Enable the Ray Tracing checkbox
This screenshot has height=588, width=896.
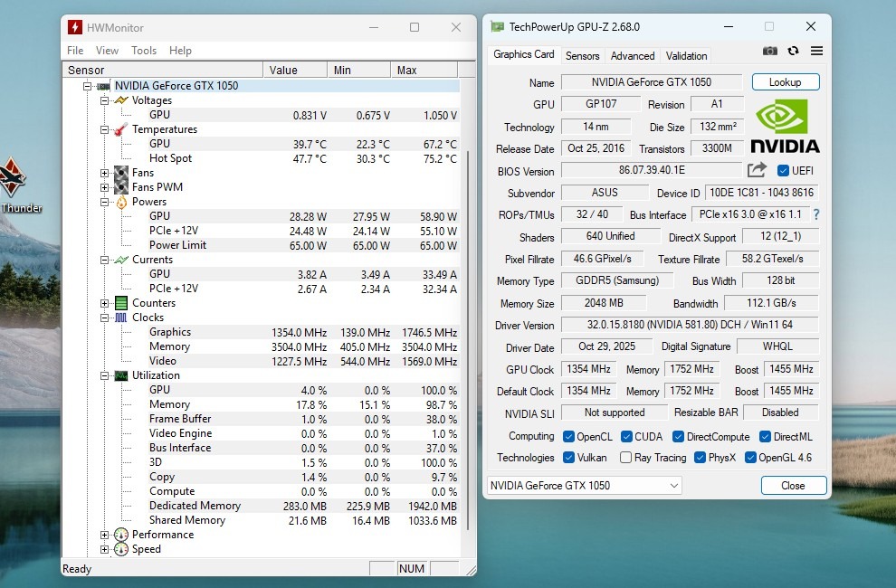coord(625,457)
